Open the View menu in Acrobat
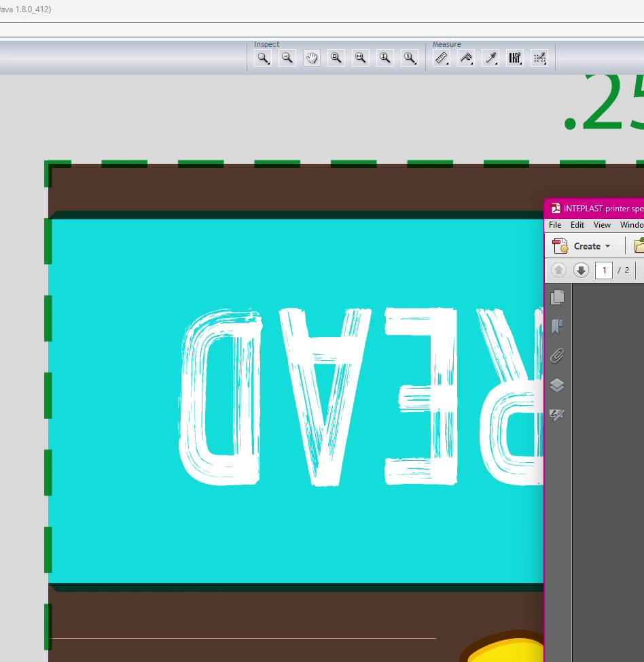Screen dimensions: 644x662 click(x=602, y=225)
